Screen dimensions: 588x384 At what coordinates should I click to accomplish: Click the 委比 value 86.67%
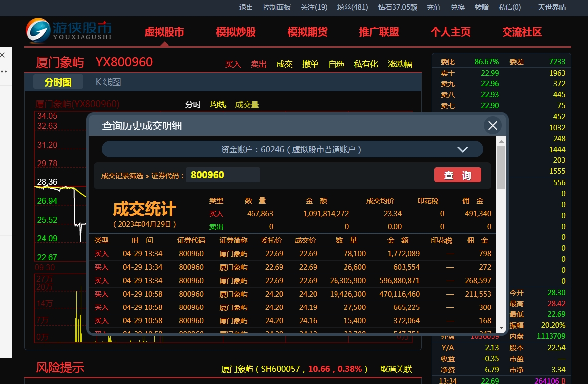tap(487, 62)
